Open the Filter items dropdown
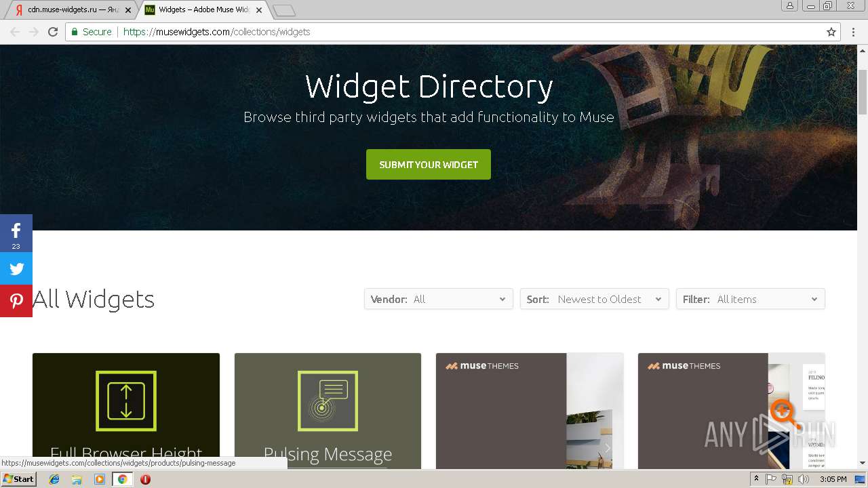 click(751, 299)
